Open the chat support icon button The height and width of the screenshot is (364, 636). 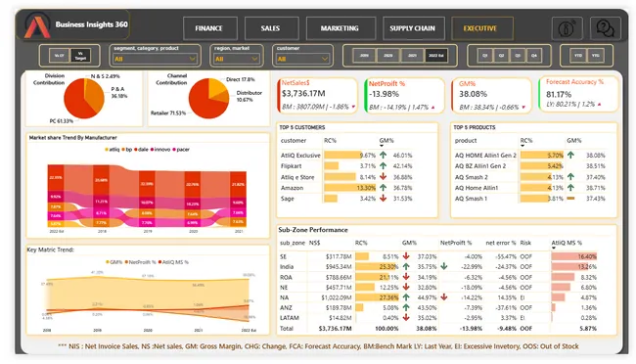[605, 28]
